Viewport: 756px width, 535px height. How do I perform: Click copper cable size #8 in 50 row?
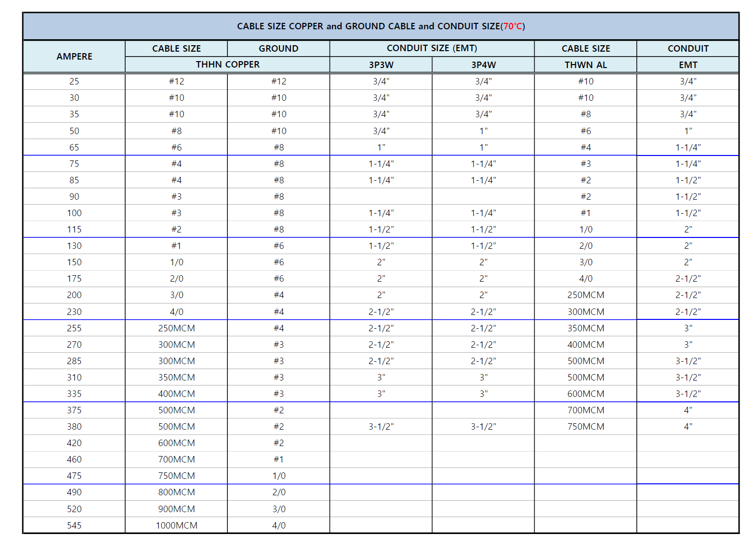(177, 131)
